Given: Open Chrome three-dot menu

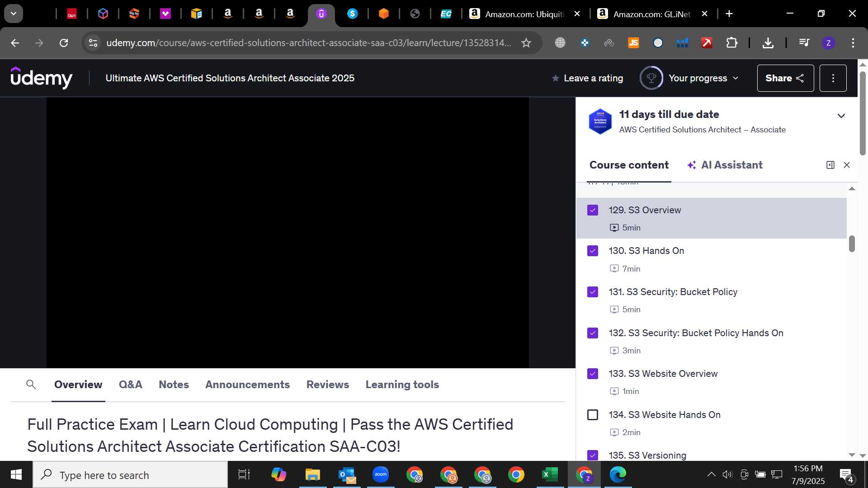Looking at the screenshot, I should (x=853, y=43).
